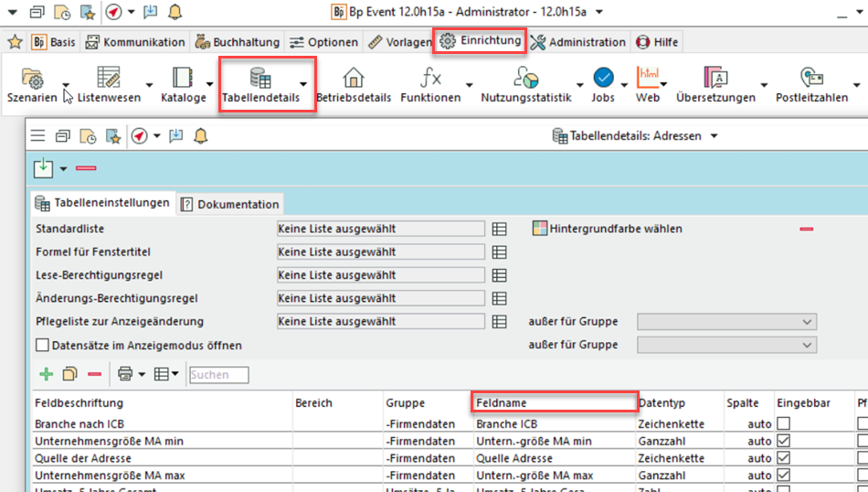Open the Kataloge book icon

[x=183, y=78]
